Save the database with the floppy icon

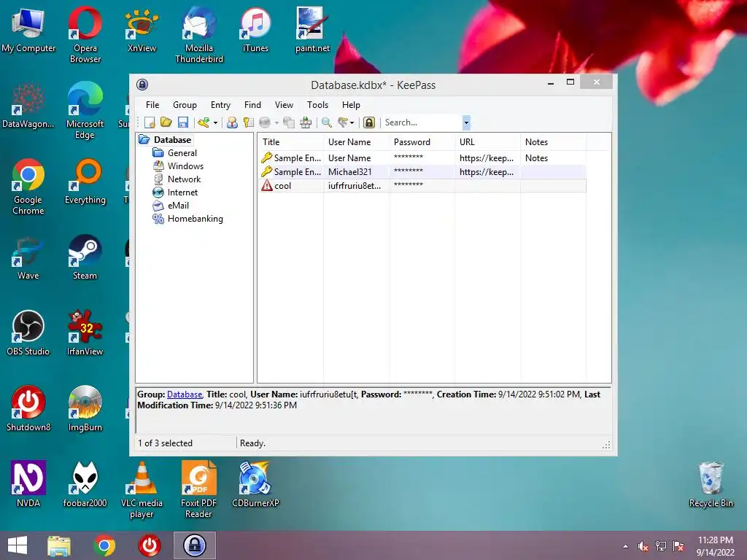[x=183, y=122]
